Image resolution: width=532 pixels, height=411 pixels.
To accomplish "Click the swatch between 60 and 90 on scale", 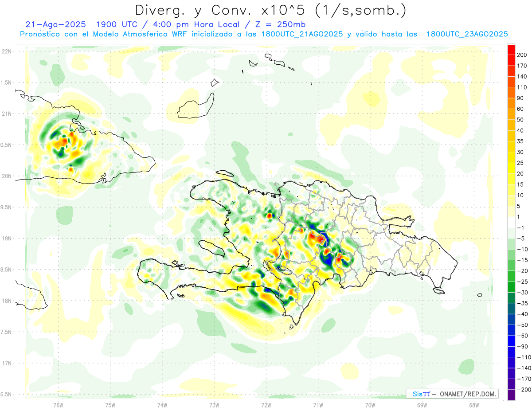I will [x=512, y=103].
